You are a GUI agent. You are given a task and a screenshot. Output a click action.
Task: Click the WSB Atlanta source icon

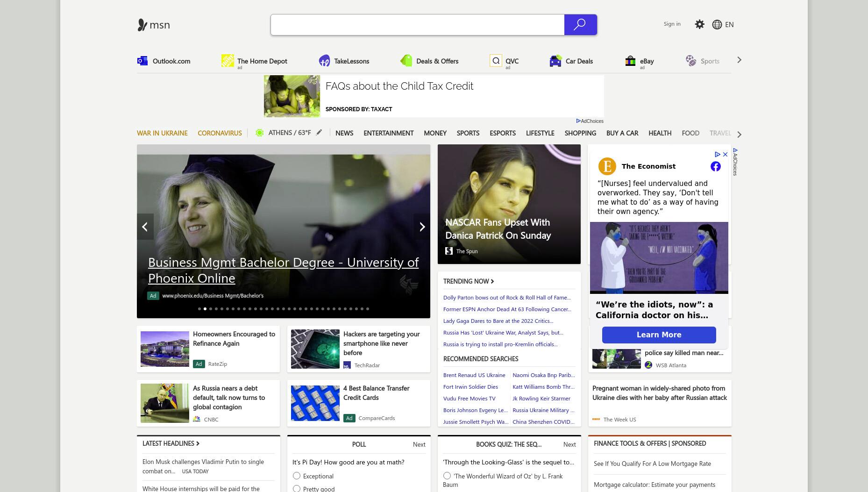(x=648, y=365)
